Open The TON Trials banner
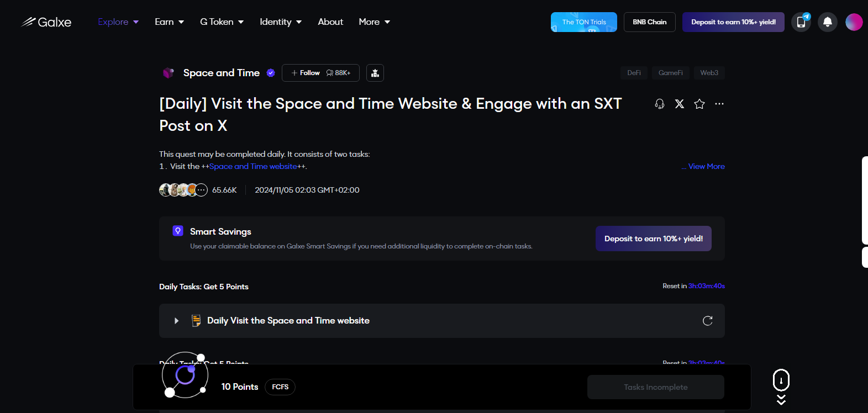The width and height of the screenshot is (868, 413). [x=584, y=22]
